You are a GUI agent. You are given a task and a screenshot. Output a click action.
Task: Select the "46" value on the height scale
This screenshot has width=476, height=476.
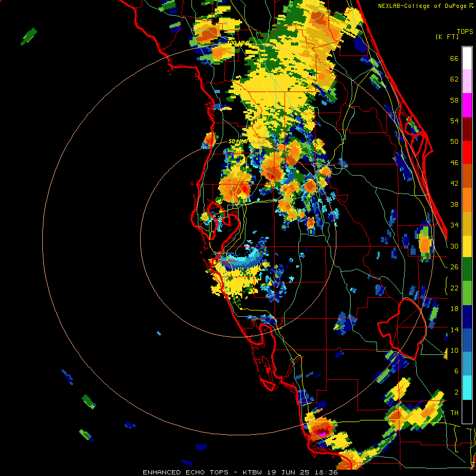pyautogui.click(x=454, y=163)
